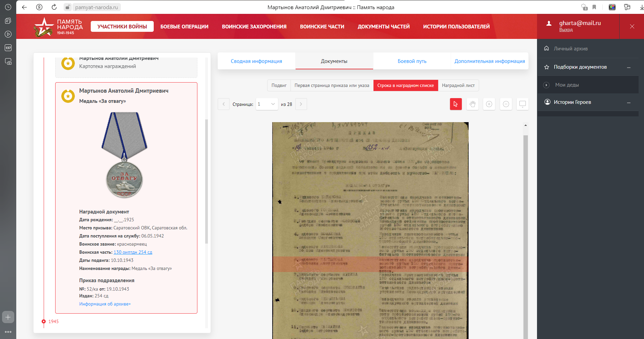
Task: Open fullscreen document view
Action: 522,104
